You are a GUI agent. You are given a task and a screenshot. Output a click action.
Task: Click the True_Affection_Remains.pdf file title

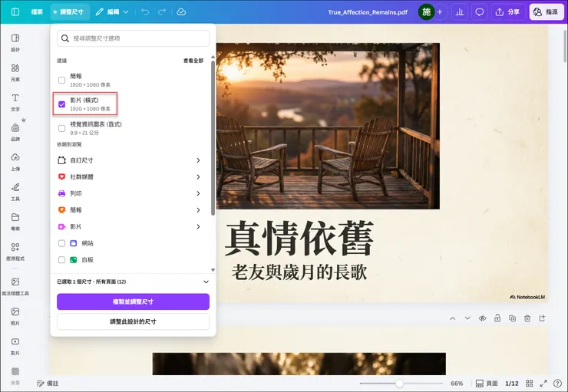(x=368, y=12)
